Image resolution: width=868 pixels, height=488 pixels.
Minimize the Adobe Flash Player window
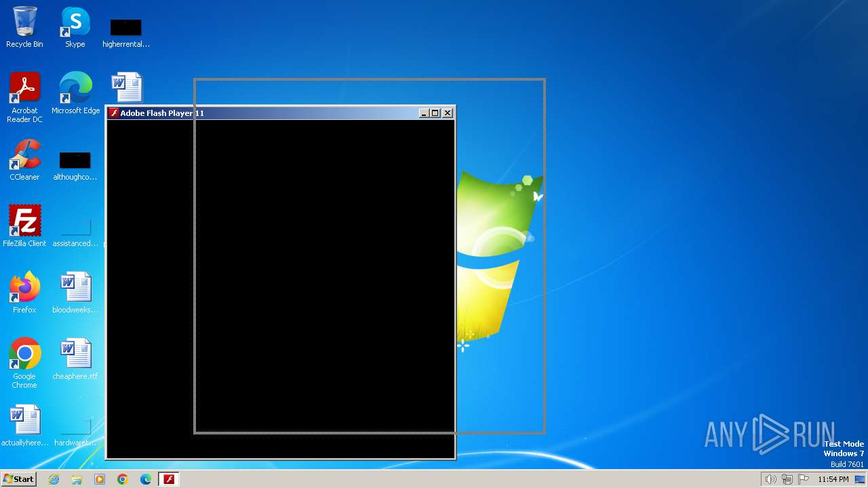pyautogui.click(x=424, y=113)
